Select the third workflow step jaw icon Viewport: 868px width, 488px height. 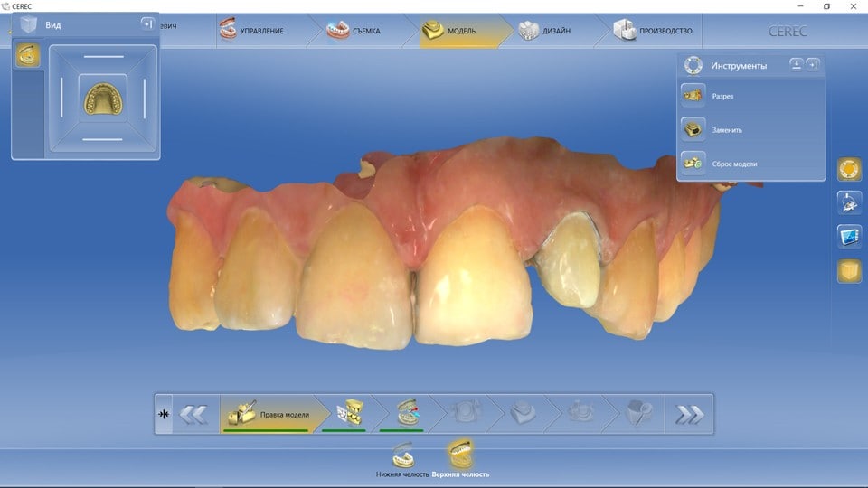[x=408, y=414]
